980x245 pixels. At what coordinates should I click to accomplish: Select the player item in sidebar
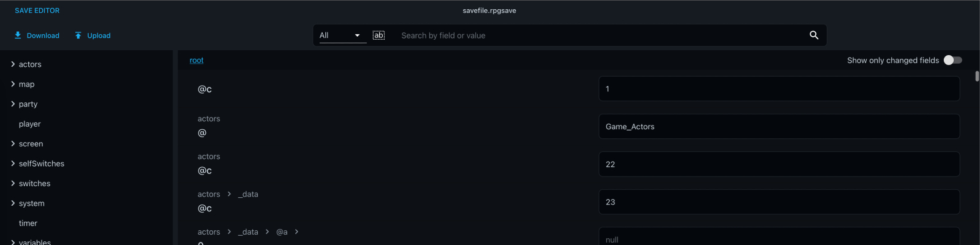click(29, 124)
